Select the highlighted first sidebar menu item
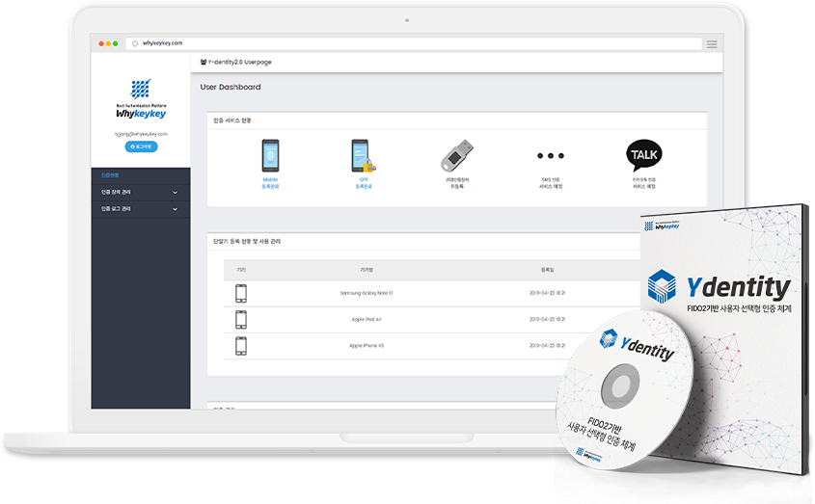Viewport: 815px width, 504px height. point(141,175)
